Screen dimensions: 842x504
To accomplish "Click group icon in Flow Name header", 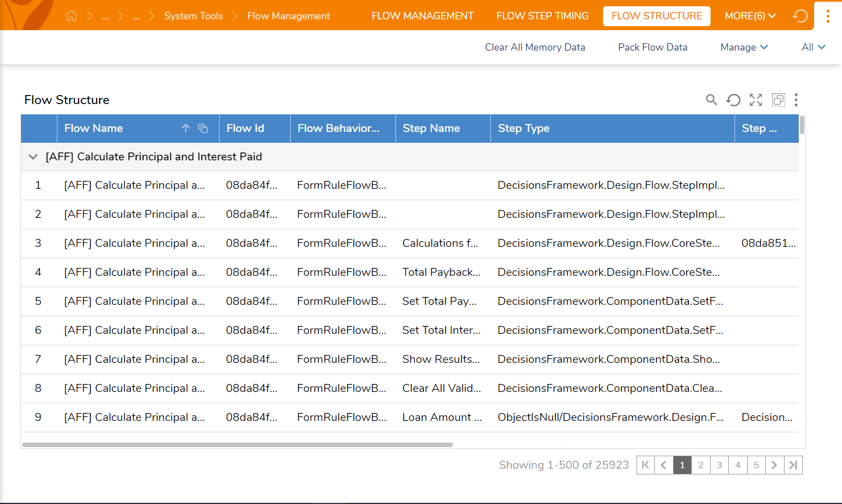I will (x=203, y=129).
